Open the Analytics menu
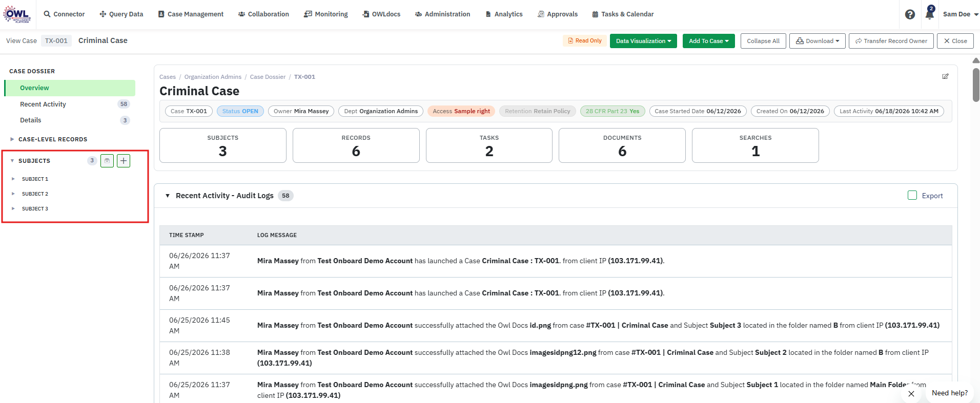This screenshot has height=403, width=980. coord(504,14)
